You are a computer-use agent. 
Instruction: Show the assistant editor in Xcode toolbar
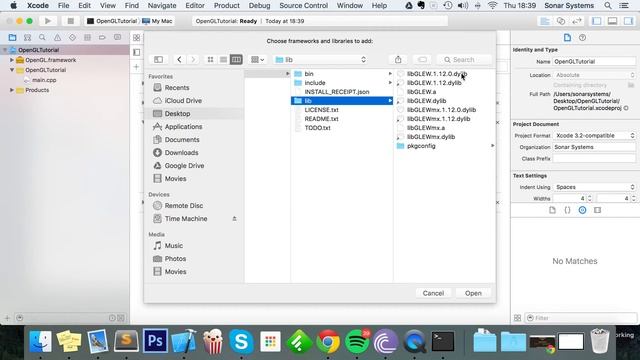coord(561,21)
